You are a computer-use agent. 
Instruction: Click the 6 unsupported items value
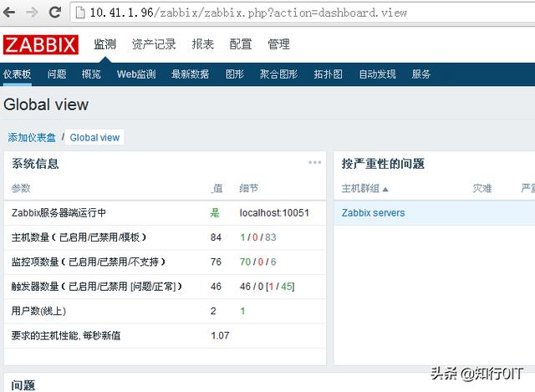273,262
